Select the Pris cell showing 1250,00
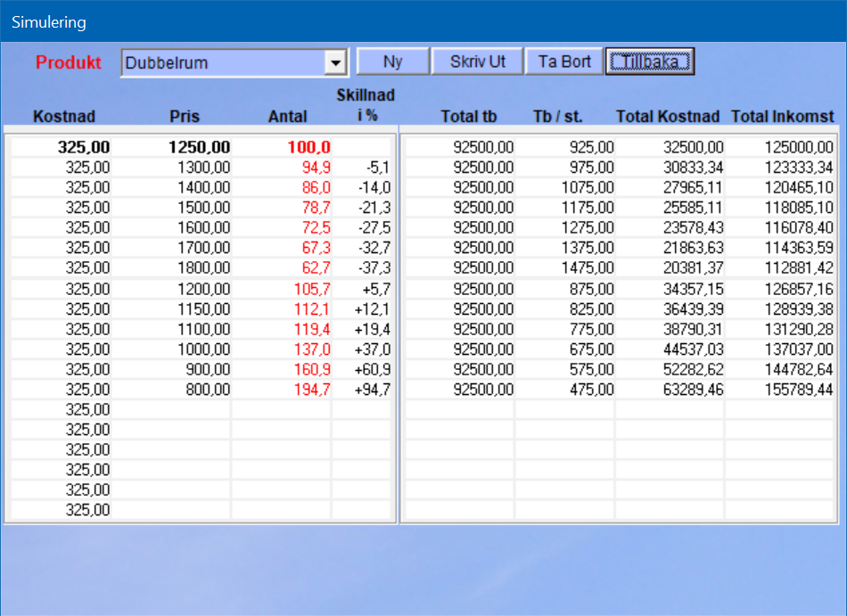Viewport: 847px width, 616px height. coord(183,147)
